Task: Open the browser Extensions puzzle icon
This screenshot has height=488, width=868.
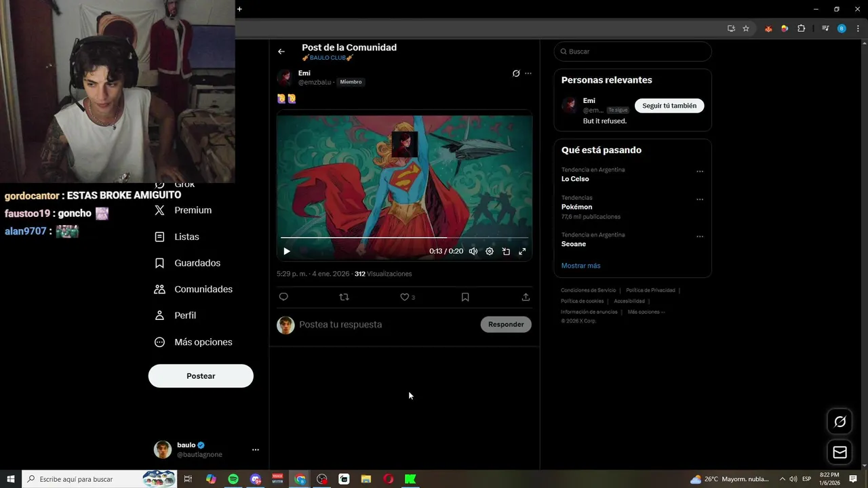Action: tap(801, 28)
